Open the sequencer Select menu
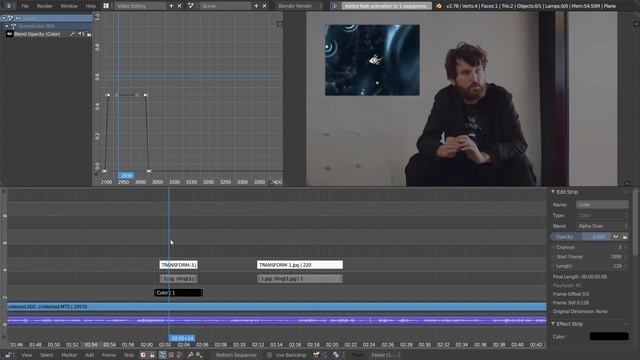This screenshot has height=360, width=640. click(47, 355)
